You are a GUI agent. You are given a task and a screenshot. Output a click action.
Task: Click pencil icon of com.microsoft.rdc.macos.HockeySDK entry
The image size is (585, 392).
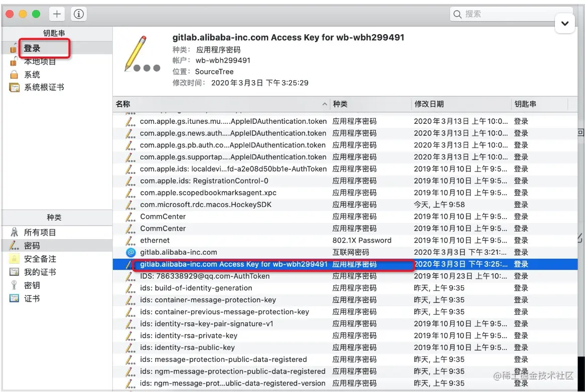coord(130,205)
